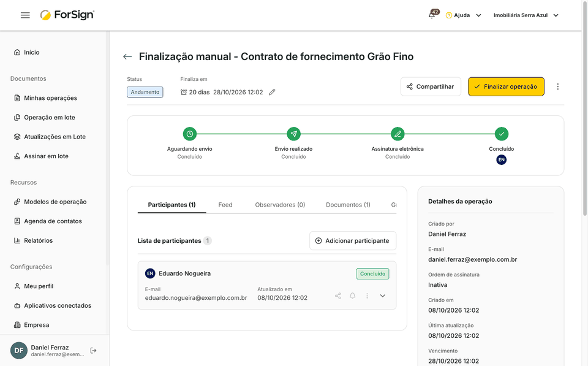Click Assinatura eletrônica step pen icon
The width and height of the screenshot is (588, 366).
tap(398, 134)
